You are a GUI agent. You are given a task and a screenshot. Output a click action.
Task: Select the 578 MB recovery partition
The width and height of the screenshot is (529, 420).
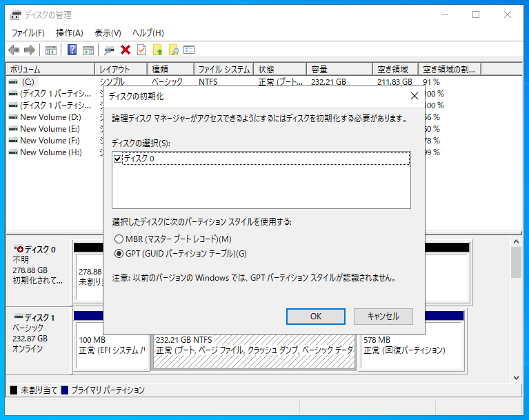point(412,345)
